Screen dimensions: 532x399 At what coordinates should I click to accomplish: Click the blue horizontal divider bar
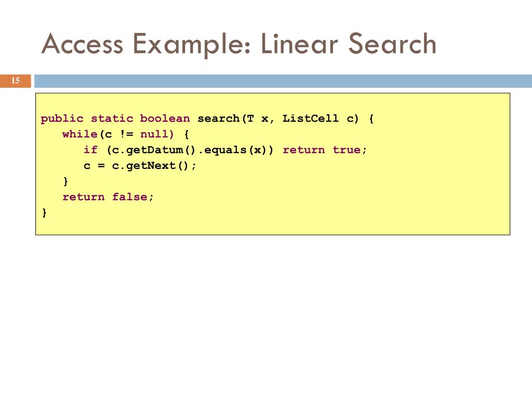(x=283, y=81)
